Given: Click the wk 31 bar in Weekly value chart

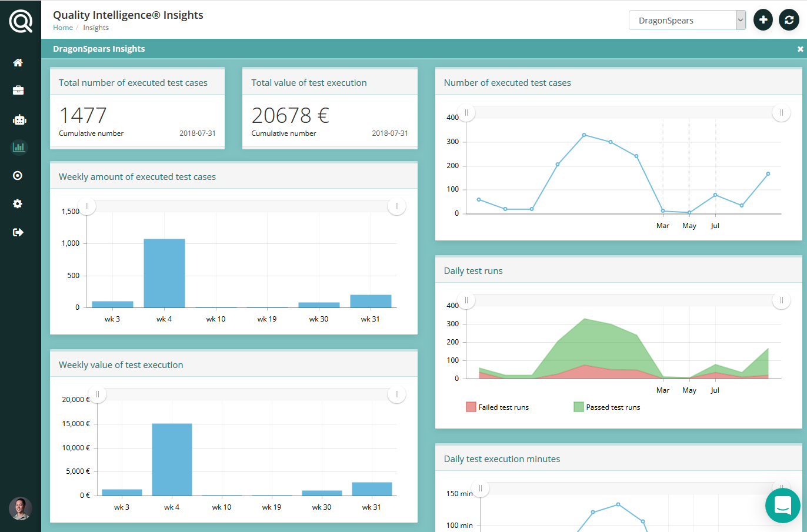Looking at the screenshot, I should pos(372,489).
